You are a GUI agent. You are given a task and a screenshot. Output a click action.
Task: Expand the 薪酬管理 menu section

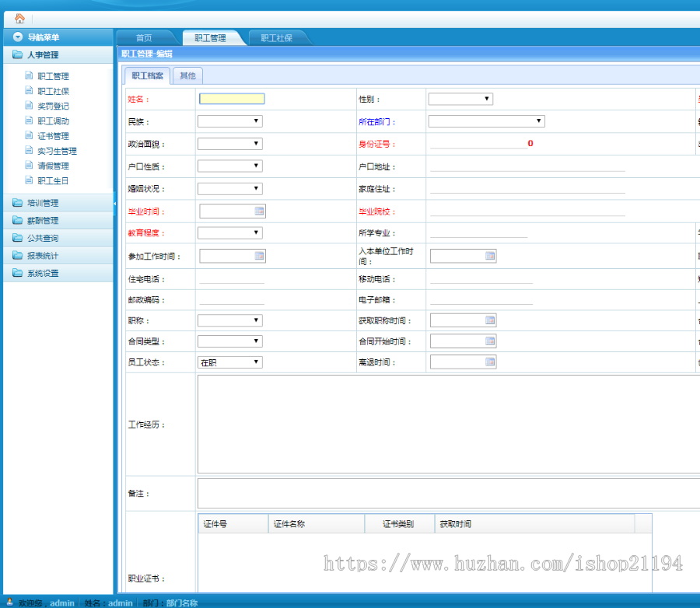click(58, 220)
